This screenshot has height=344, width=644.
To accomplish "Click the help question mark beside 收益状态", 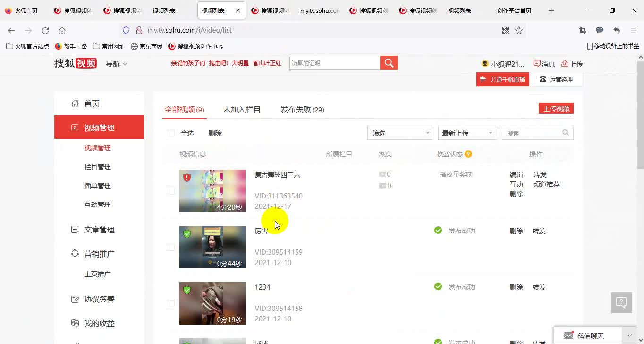I will 468,154.
